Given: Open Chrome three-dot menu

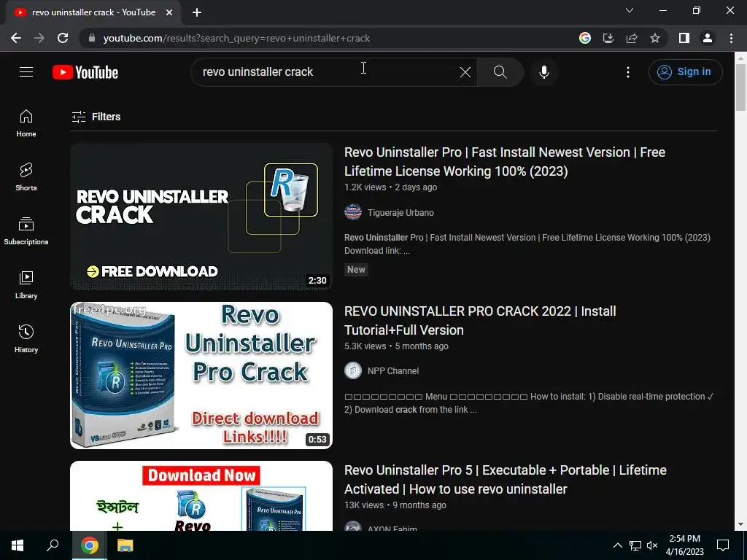Looking at the screenshot, I should (x=731, y=38).
